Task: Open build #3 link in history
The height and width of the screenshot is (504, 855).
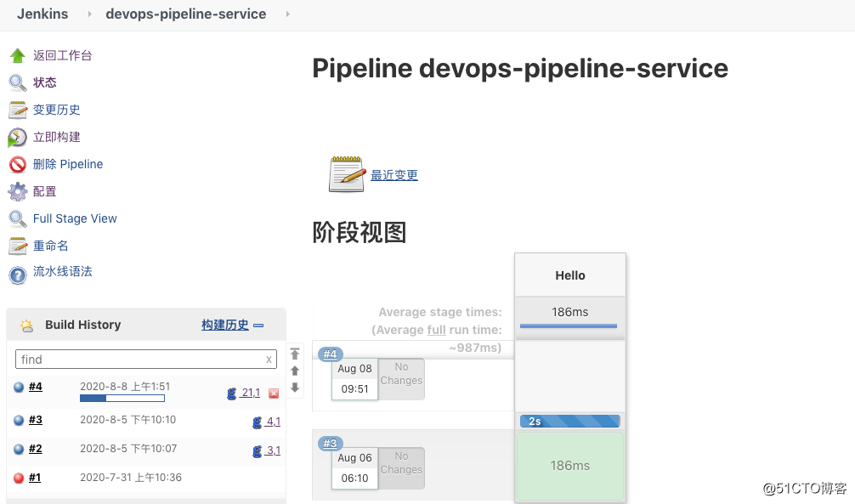Action: pyautogui.click(x=36, y=420)
